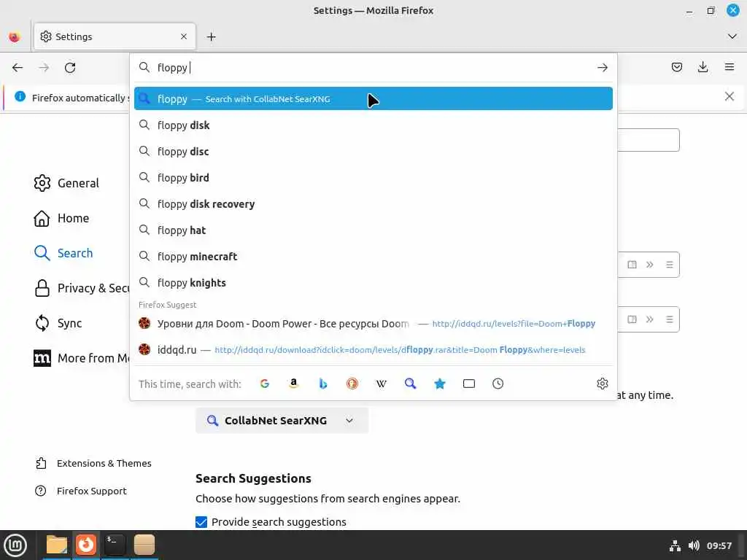Select floppy search with CollabNet SearXNG

point(373,98)
